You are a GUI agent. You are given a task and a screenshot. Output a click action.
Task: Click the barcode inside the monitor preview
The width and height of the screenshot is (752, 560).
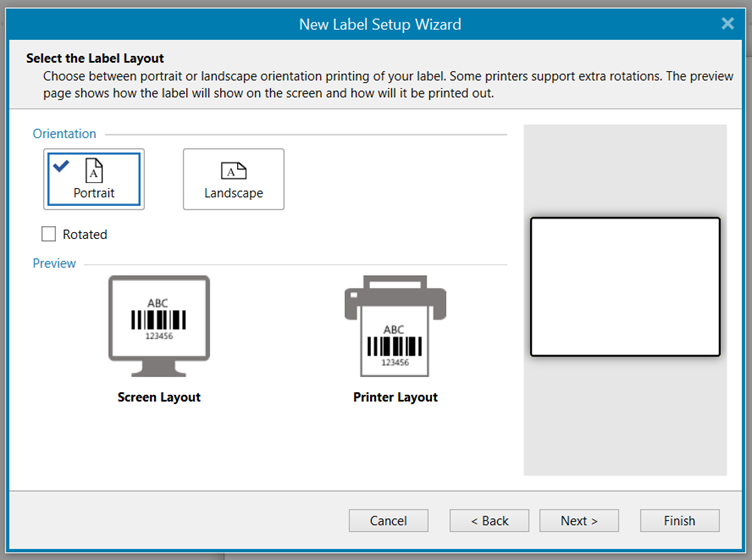pos(159,319)
